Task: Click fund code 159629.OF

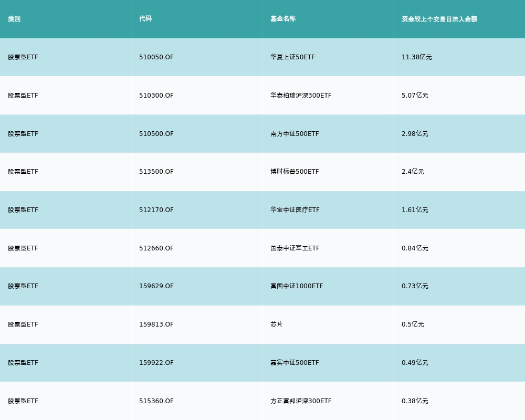Action: 156,286
